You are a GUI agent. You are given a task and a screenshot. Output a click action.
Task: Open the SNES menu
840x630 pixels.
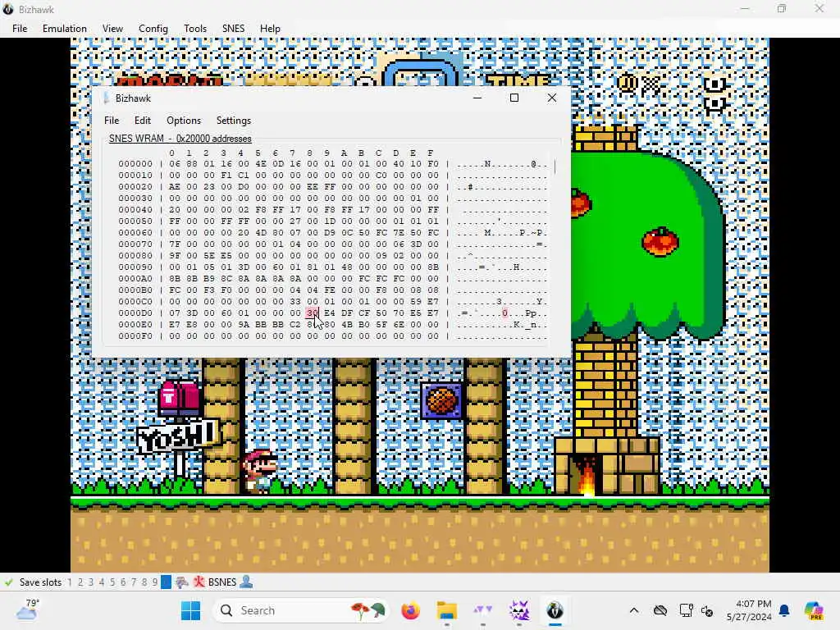click(x=233, y=29)
